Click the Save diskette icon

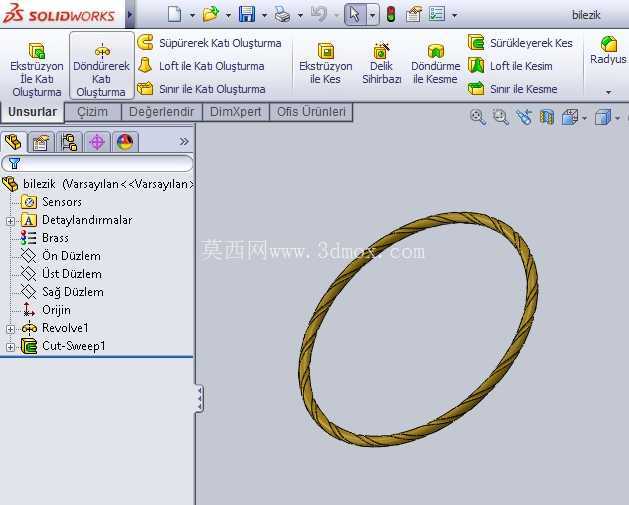pyautogui.click(x=247, y=14)
